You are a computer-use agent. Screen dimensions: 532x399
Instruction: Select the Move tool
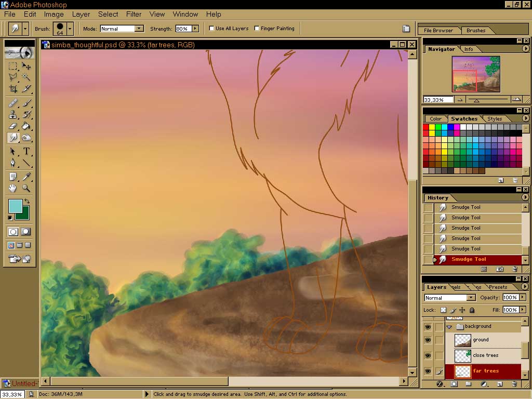click(26, 66)
